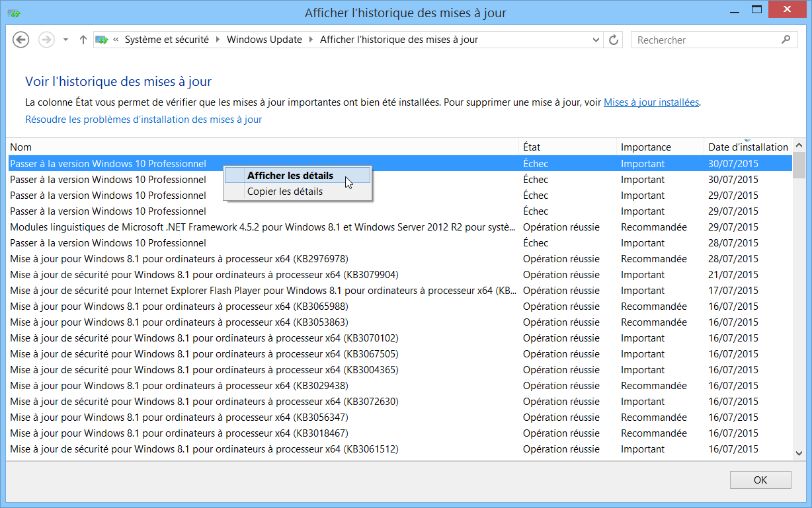Select the KB3079904 security update row

[400, 275]
